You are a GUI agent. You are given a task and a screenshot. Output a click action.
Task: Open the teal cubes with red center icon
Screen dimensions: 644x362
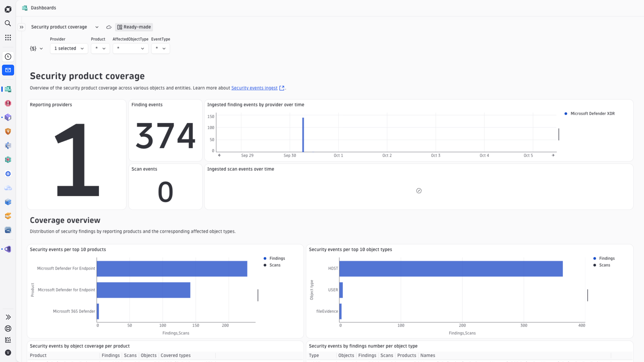pyautogui.click(x=8, y=160)
